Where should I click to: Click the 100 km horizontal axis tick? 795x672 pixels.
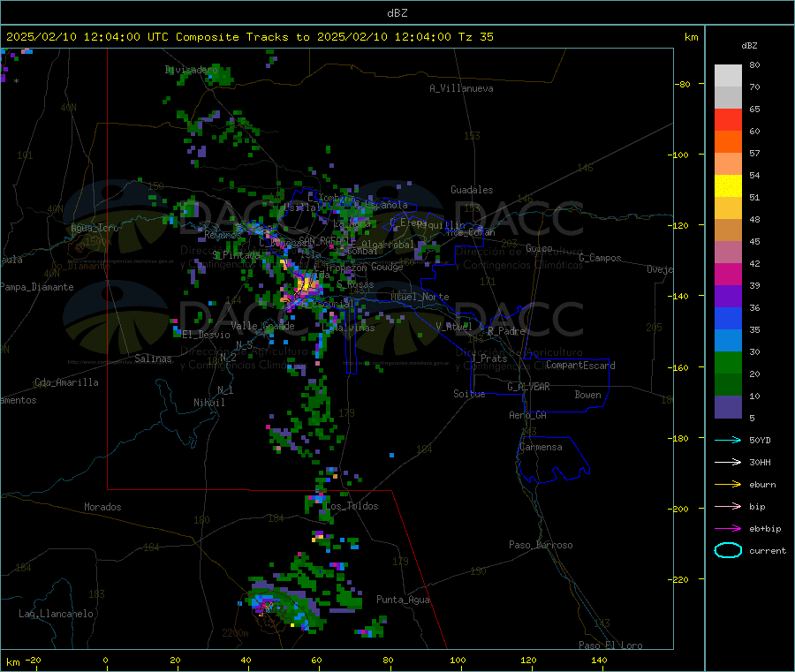click(x=458, y=660)
